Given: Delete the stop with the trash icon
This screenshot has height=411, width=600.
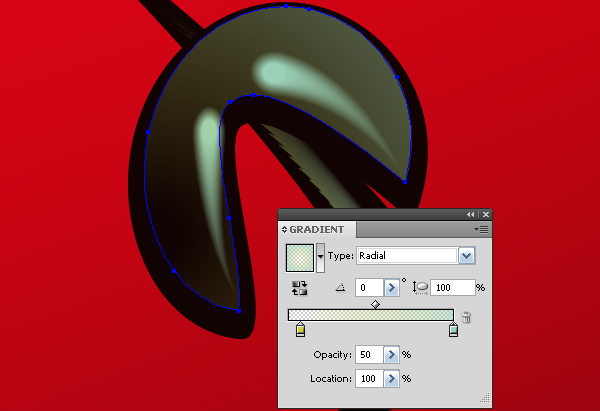Looking at the screenshot, I should 466,317.
